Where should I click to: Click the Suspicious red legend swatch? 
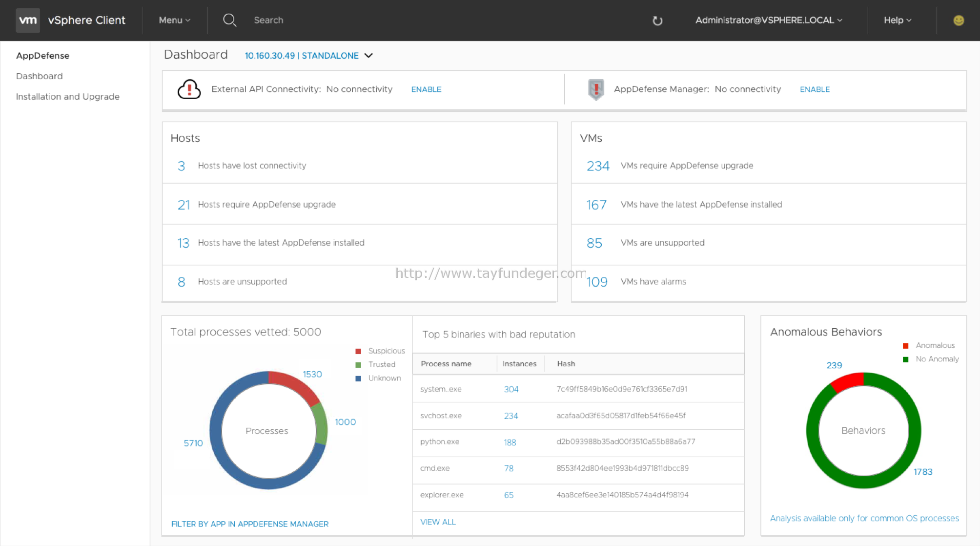(358, 351)
